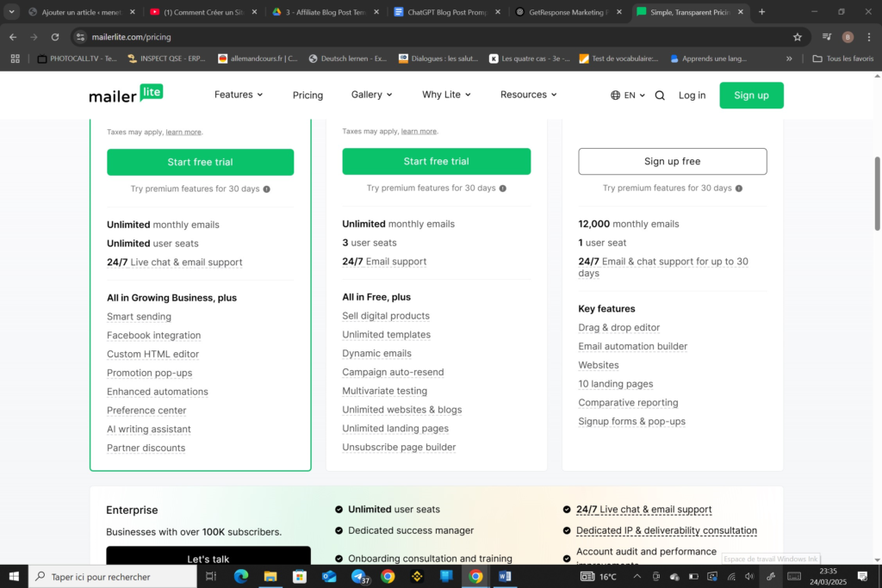Image resolution: width=882 pixels, height=588 pixels.
Task: Show more bookmarks chevron
Action: coord(789,59)
